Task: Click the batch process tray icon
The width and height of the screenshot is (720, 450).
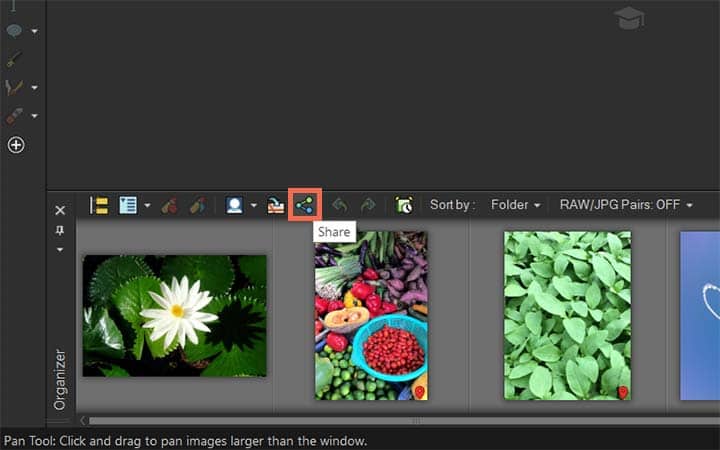Action: point(276,205)
